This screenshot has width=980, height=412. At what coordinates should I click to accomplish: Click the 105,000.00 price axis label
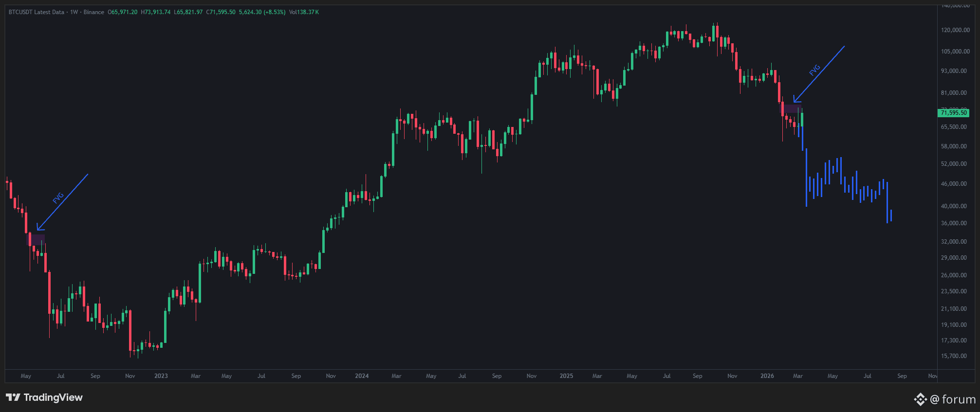pyautogui.click(x=955, y=52)
